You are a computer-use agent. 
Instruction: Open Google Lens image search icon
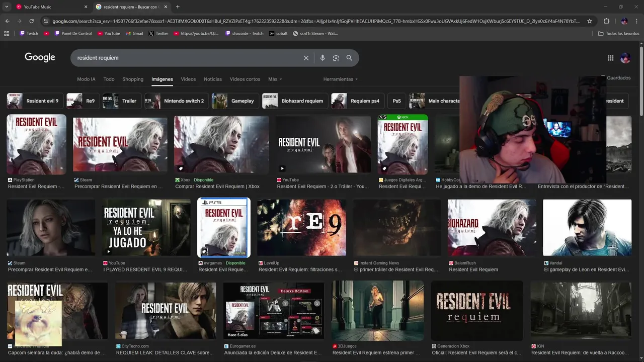point(336,58)
